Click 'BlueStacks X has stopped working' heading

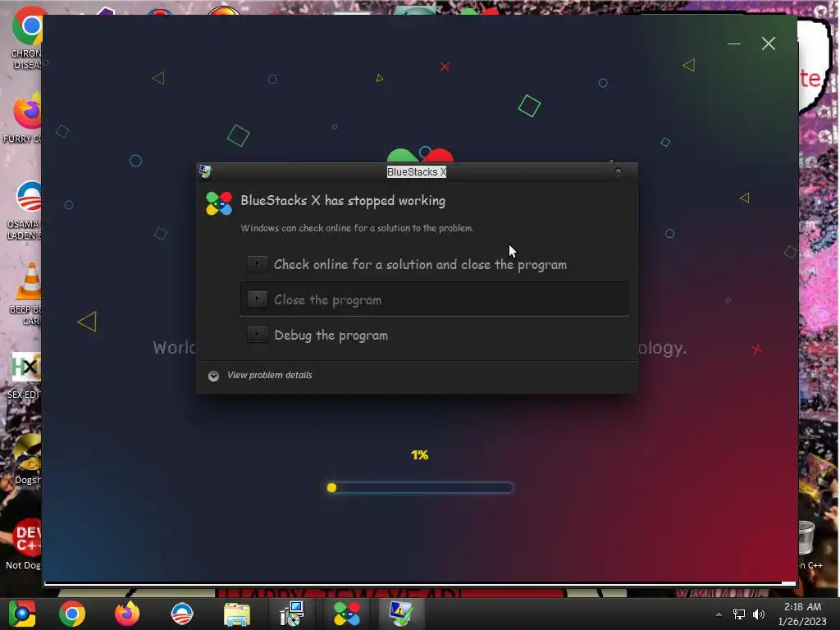click(x=343, y=201)
